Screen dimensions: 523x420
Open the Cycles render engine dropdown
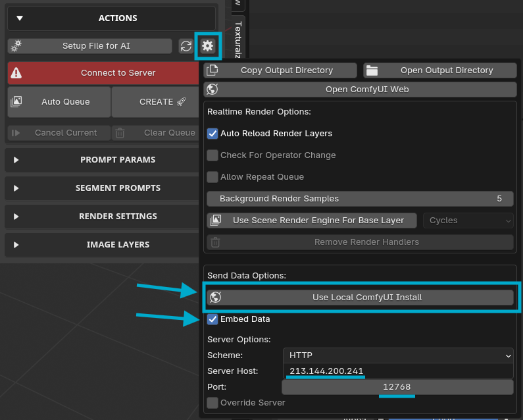pyautogui.click(x=468, y=221)
